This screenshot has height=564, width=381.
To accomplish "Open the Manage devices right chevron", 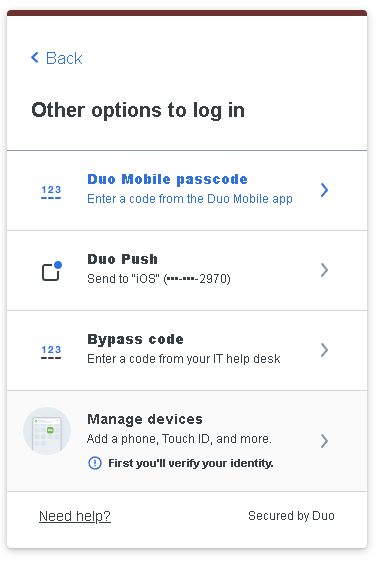I will [324, 441].
